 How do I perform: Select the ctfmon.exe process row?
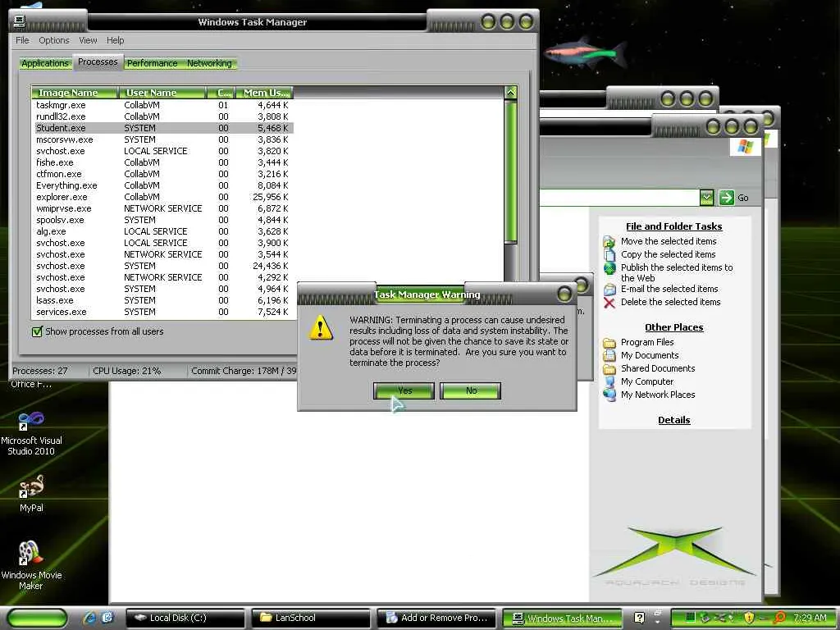point(162,174)
